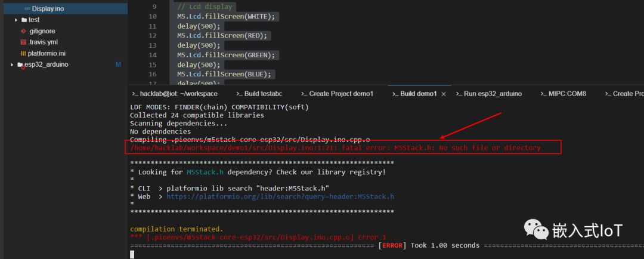Select esp32_arduino folder name
The width and height of the screenshot is (644, 259).
point(47,64)
